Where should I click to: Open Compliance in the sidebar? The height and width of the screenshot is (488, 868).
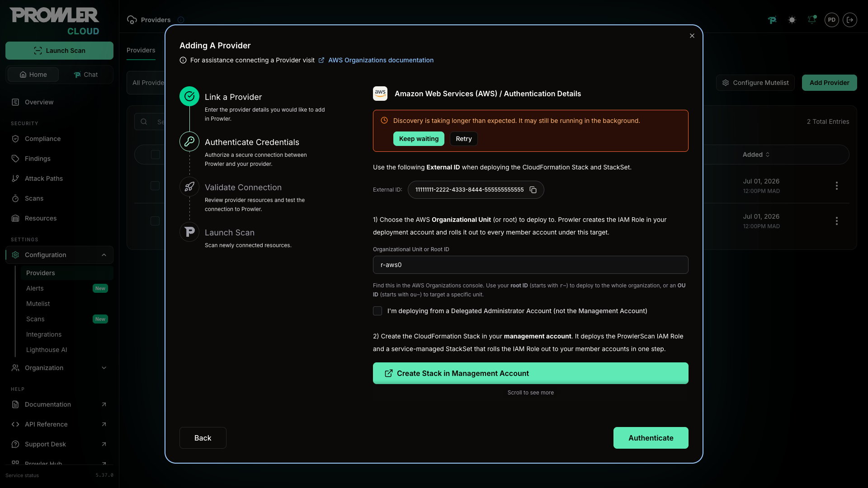pos(59,139)
